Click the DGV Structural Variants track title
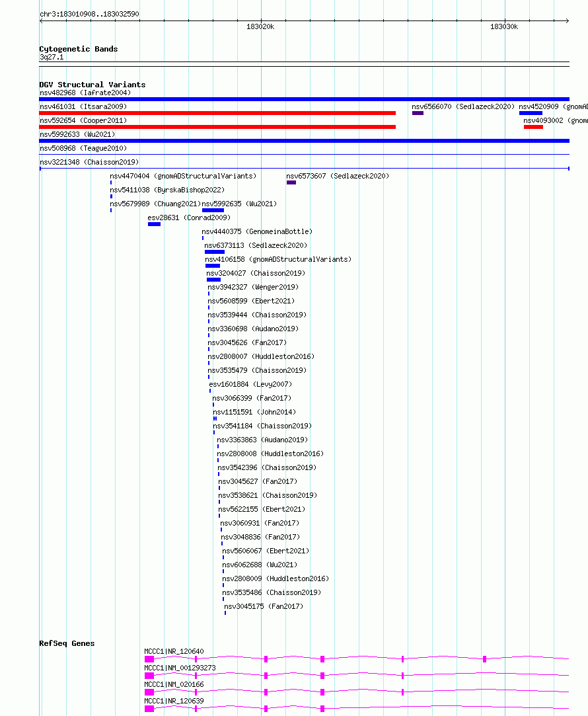588x716 pixels. pyautogui.click(x=92, y=85)
